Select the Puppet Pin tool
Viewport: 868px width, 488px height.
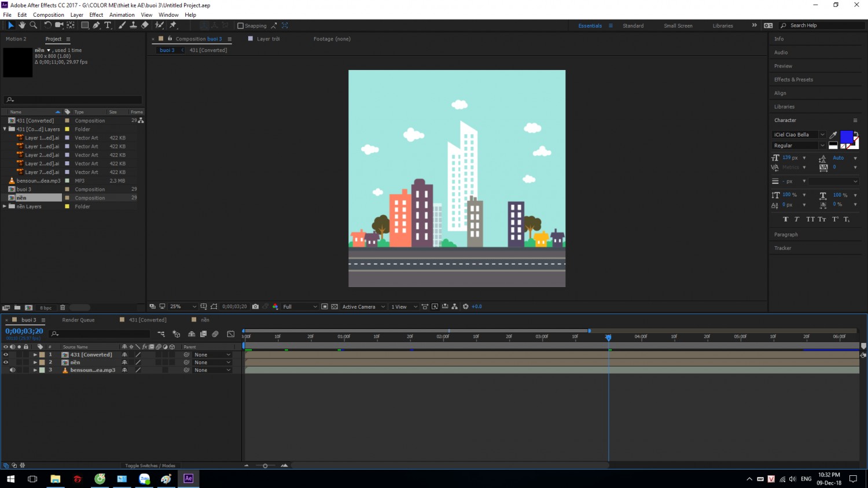[x=172, y=25]
